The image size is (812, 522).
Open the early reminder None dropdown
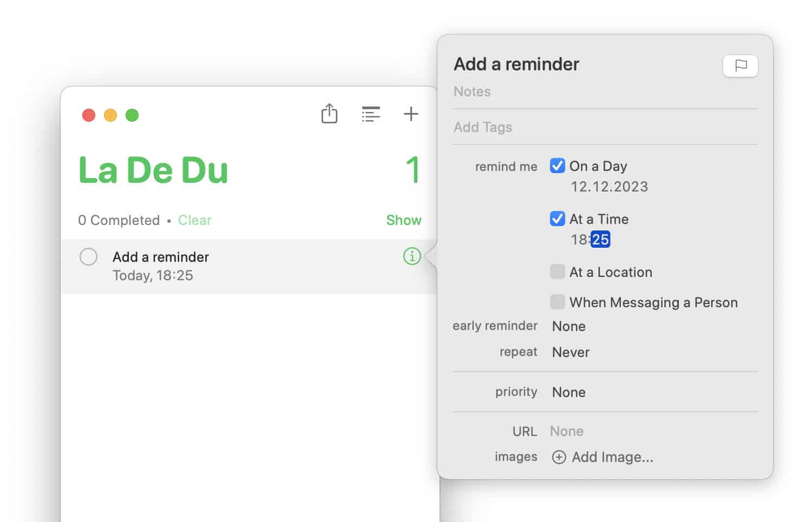[x=568, y=326]
